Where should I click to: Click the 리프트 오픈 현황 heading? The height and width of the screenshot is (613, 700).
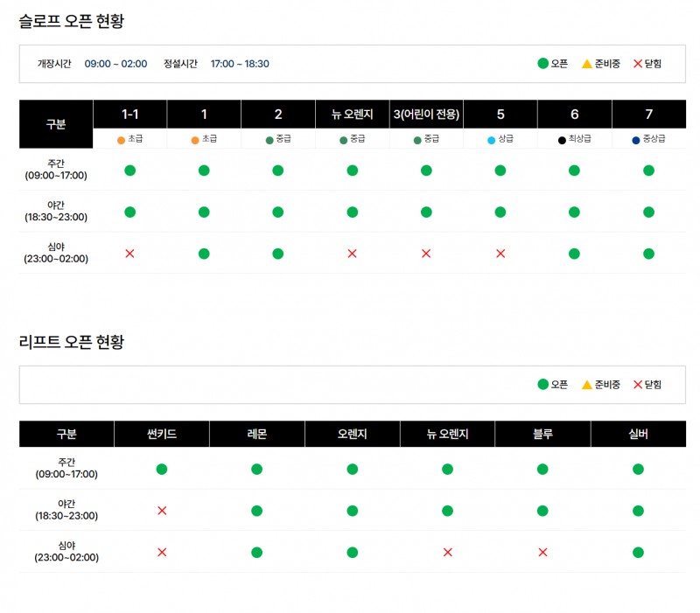click(x=72, y=342)
